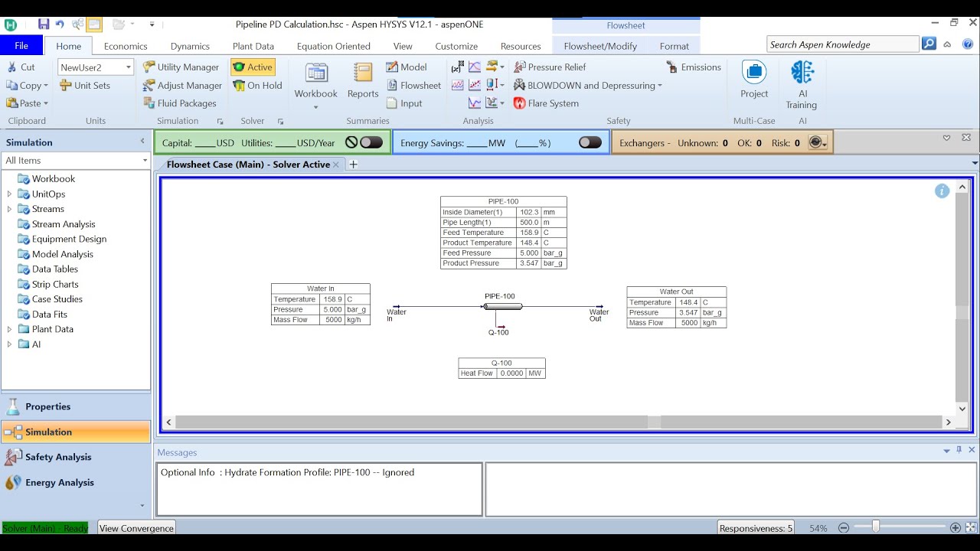Open Unit Sets
The width and height of the screenshot is (980, 551).
[85, 86]
